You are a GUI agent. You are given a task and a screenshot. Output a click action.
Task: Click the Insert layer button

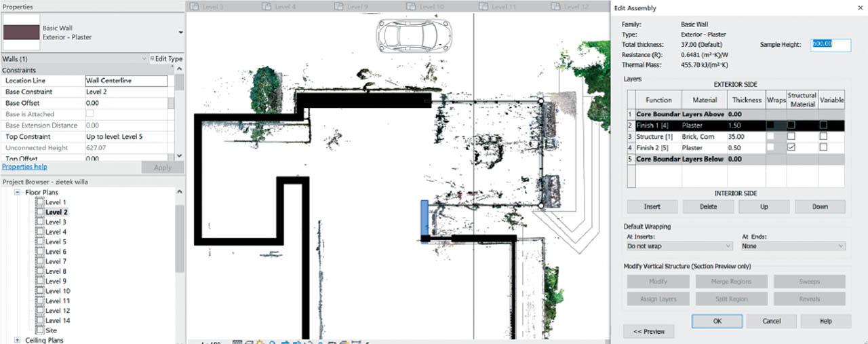click(x=651, y=206)
